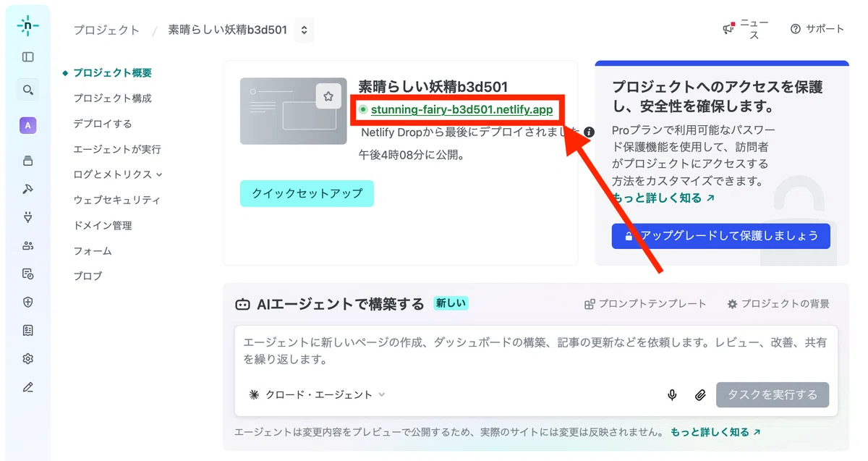Click the purple A team avatar
Image resolution: width=868 pixels, height=461 pixels.
27,125
